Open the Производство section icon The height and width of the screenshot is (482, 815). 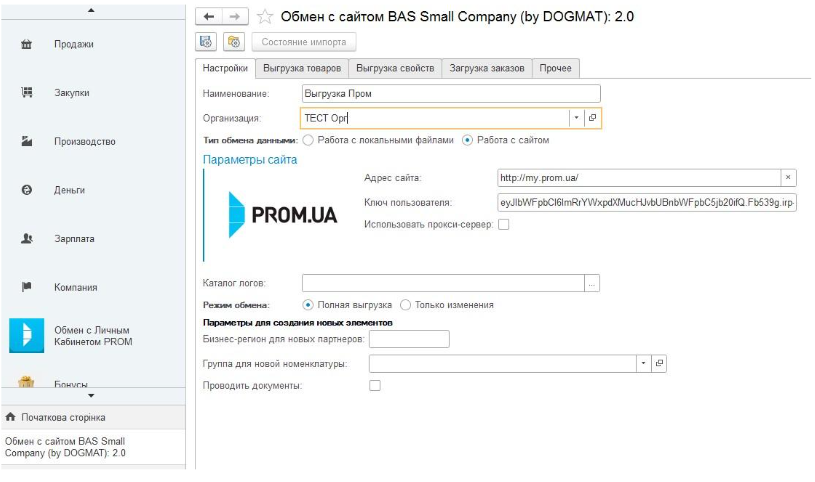(27, 142)
